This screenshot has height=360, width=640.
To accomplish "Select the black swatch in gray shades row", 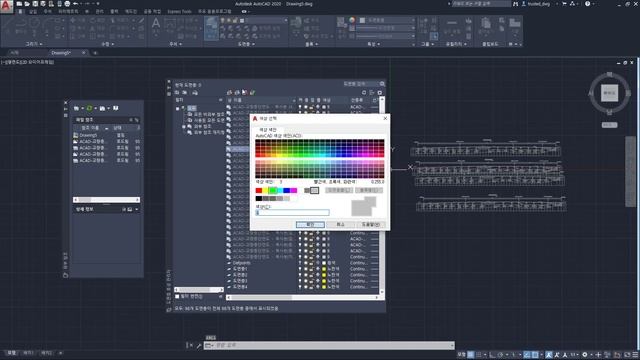I will [x=259, y=198].
